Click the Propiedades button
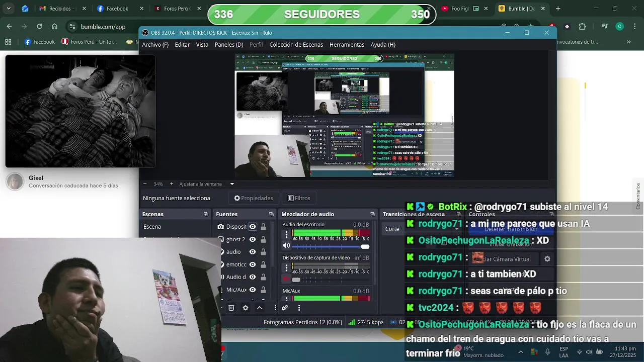Screen dimensions: 644x362 [253, 198]
